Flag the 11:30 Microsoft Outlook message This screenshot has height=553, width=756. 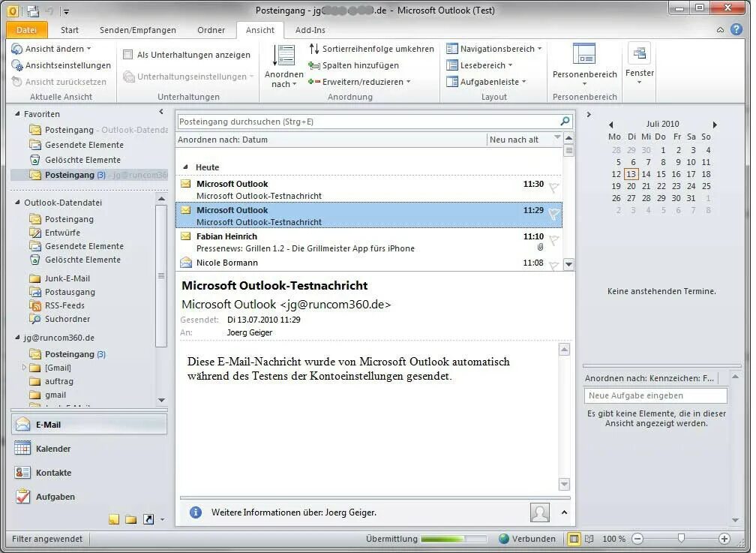point(554,188)
